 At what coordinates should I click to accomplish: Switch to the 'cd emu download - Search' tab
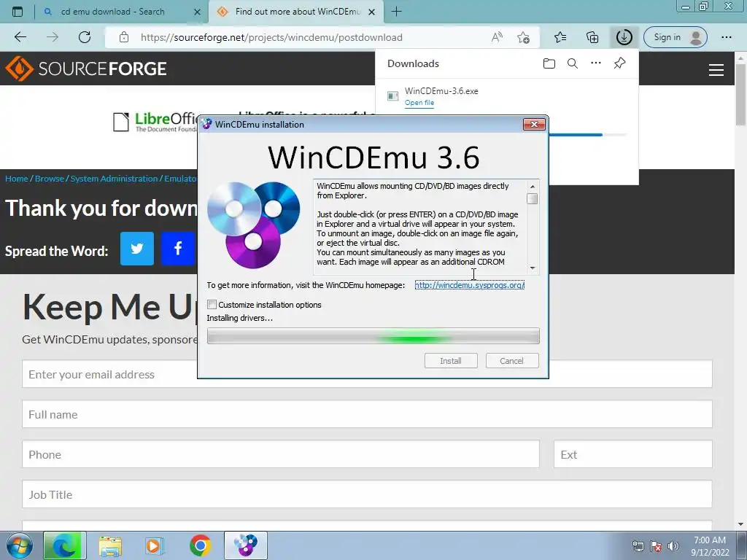click(x=112, y=12)
